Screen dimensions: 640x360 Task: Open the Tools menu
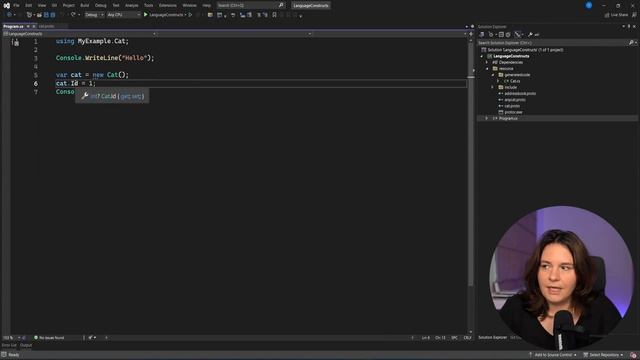149,5
